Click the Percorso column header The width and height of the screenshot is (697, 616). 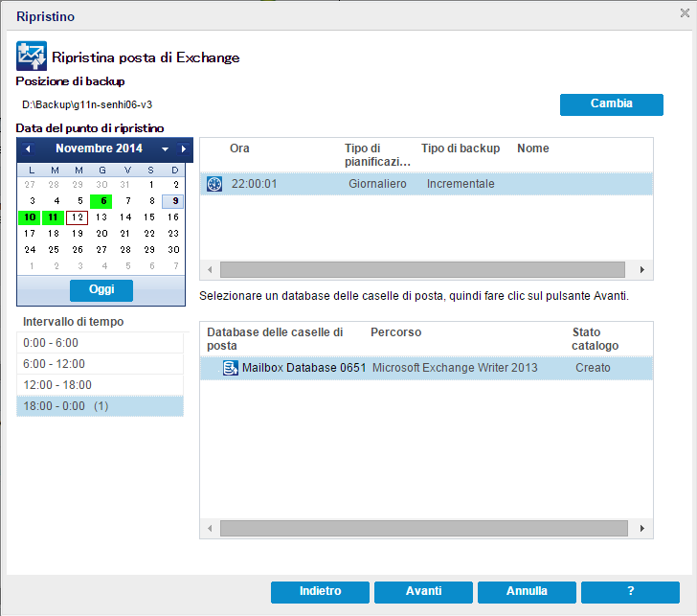pyautogui.click(x=395, y=332)
